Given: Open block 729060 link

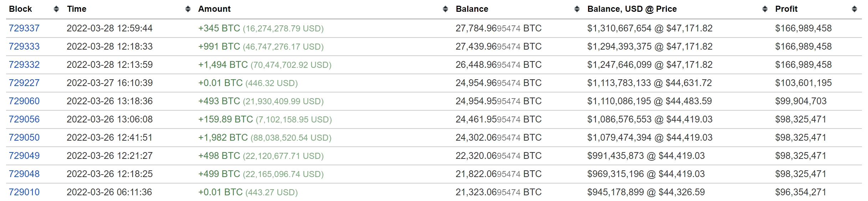Looking at the screenshot, I should (x=24, y=101).
